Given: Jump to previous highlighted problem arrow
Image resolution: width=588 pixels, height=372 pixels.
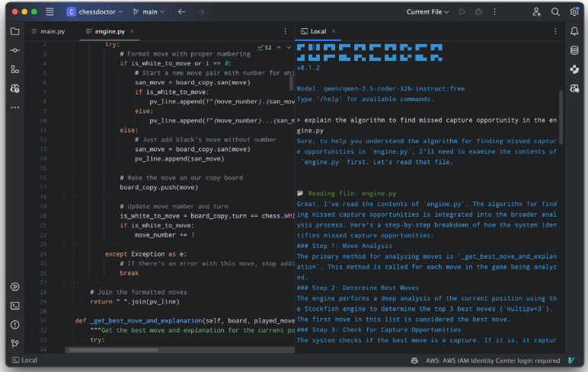Looking at the screenshot, I should tap(279, 48).
